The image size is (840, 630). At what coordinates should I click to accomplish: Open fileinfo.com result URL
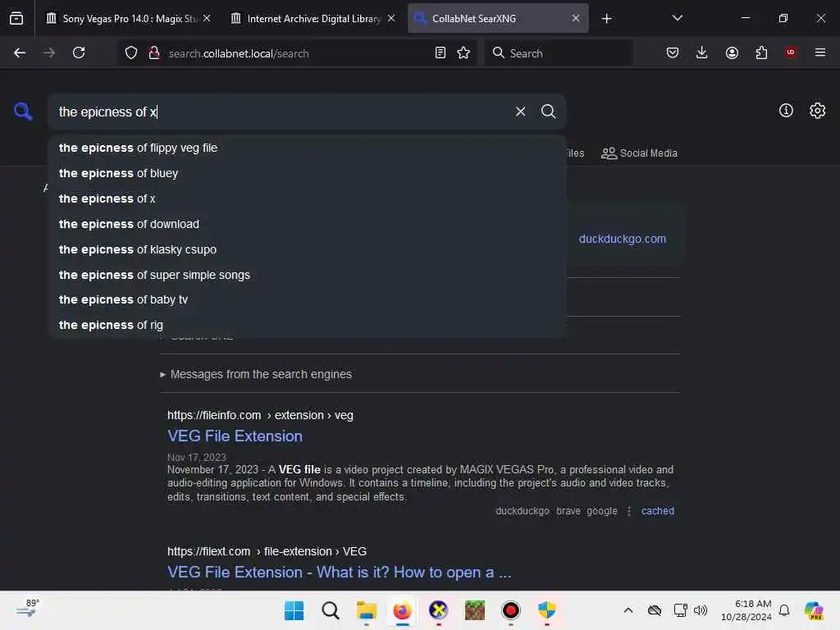click(260, 415)
